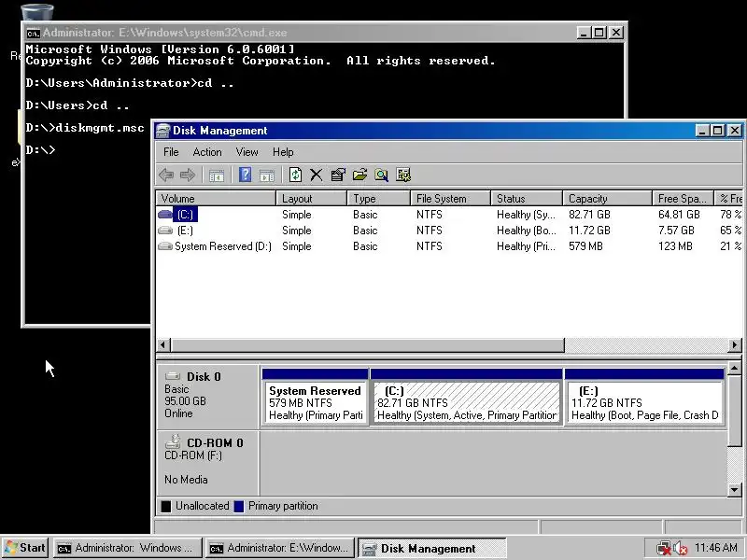
Task: Click the 579 MB capacity cell
Action: pos(585,246)
